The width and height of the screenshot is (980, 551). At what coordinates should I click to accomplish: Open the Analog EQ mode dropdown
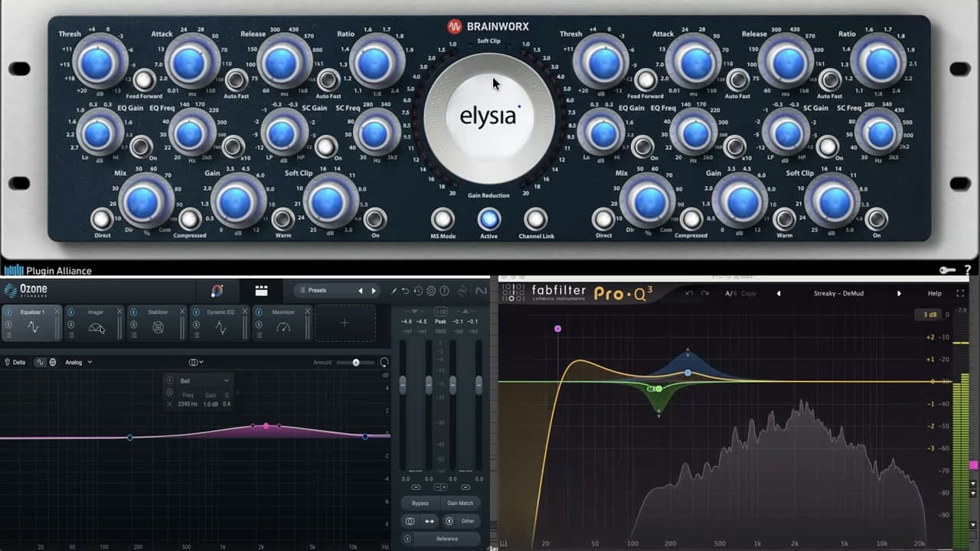point(78,362)
